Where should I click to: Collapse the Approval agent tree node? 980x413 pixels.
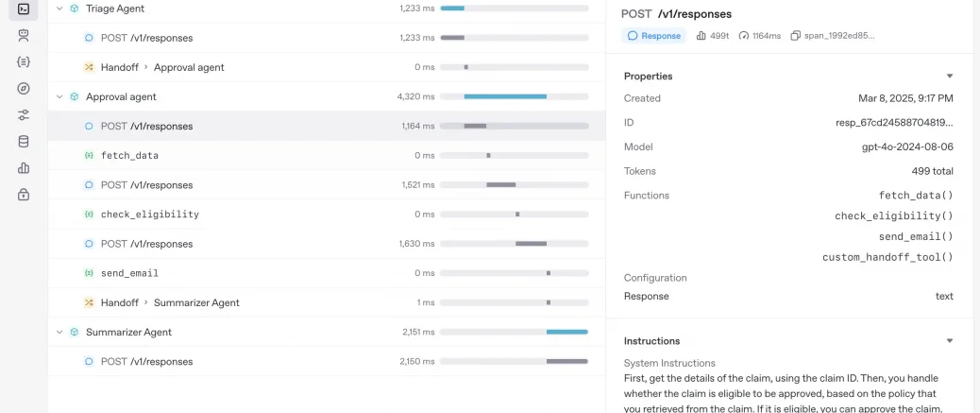[59, 96]
